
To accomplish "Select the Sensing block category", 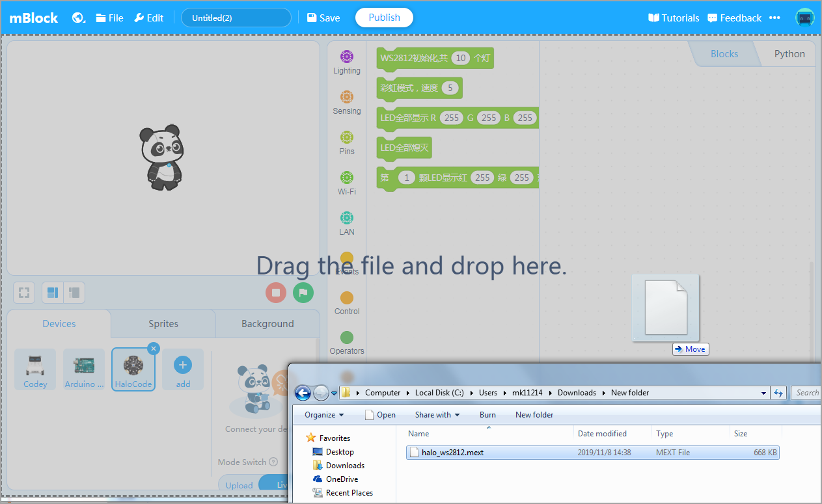I will point(347,103).
